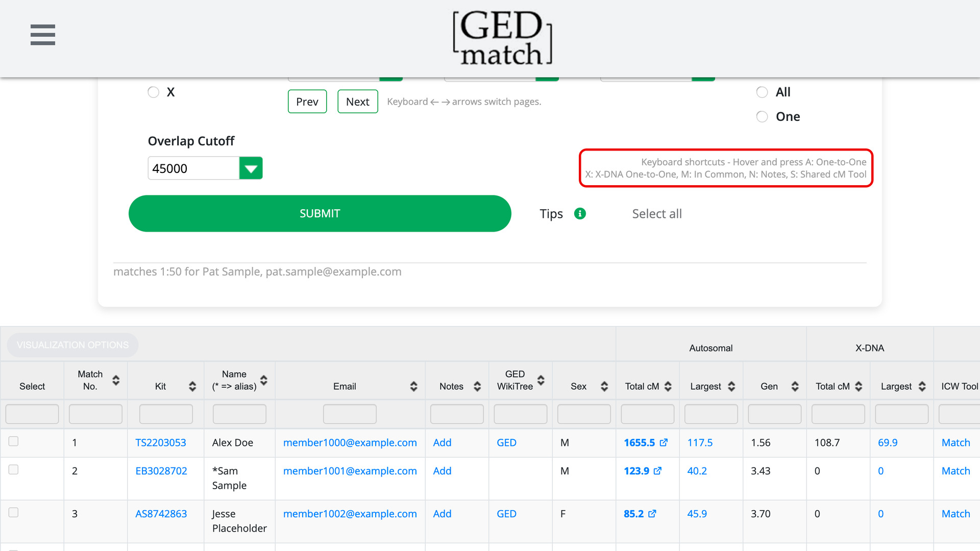Sort table by Name column
Image resolution: width=980 pixels, height=551 pixels.
click(264, 380)
